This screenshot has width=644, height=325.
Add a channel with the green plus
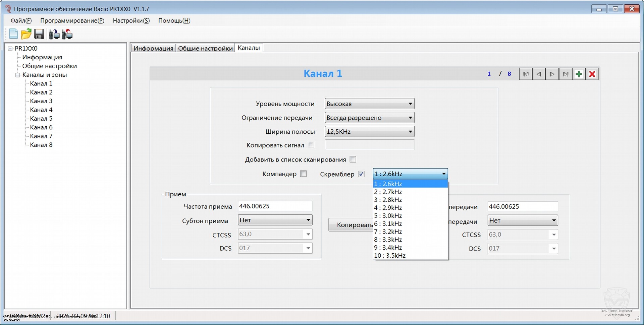point(579,74)
